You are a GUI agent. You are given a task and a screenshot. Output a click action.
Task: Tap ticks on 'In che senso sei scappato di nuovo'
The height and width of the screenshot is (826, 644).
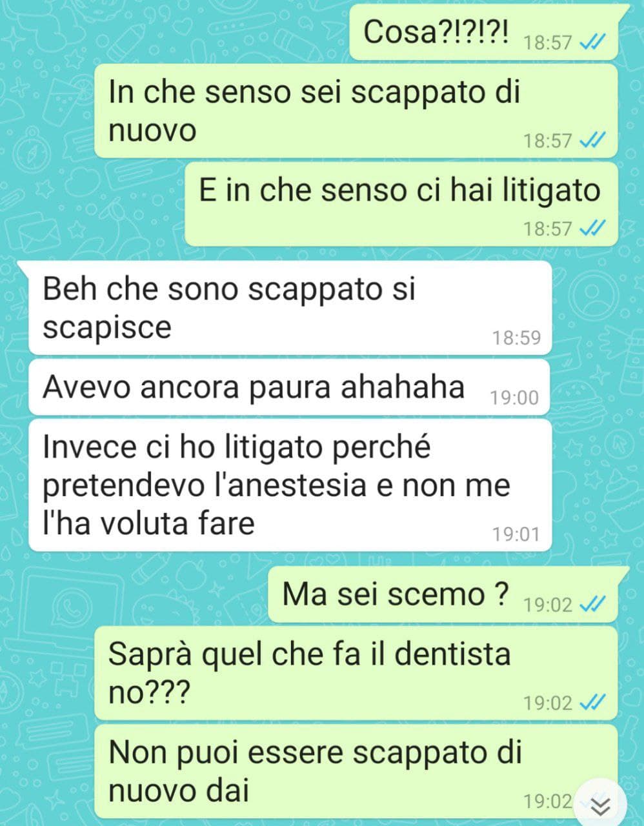(592, 140)
